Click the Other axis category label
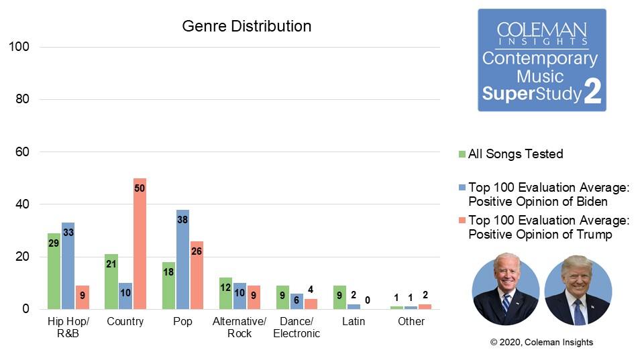Image resolution: width=644 pixels, height=362 pixels. [411, 322]
